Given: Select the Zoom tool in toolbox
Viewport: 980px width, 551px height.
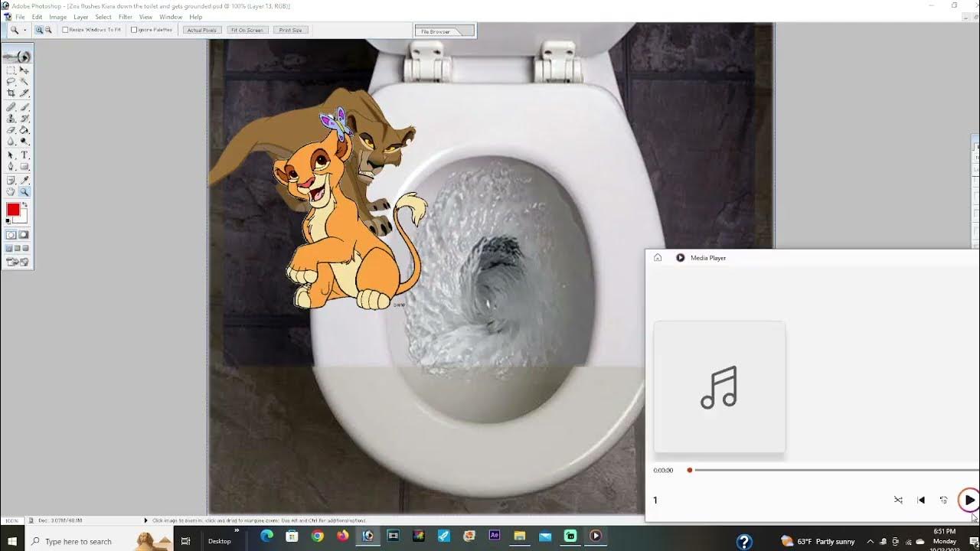Looking at the screenshot, I should point(24,191).
